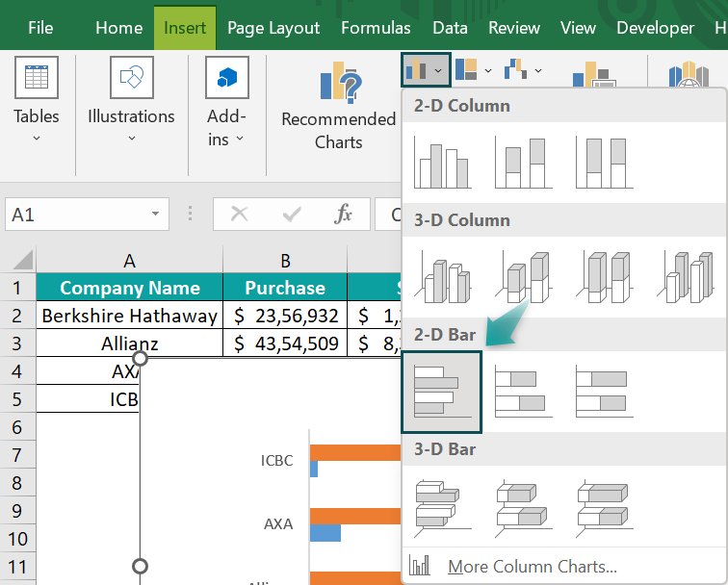Click the $ 43,54,509 cell

(285, 343)
